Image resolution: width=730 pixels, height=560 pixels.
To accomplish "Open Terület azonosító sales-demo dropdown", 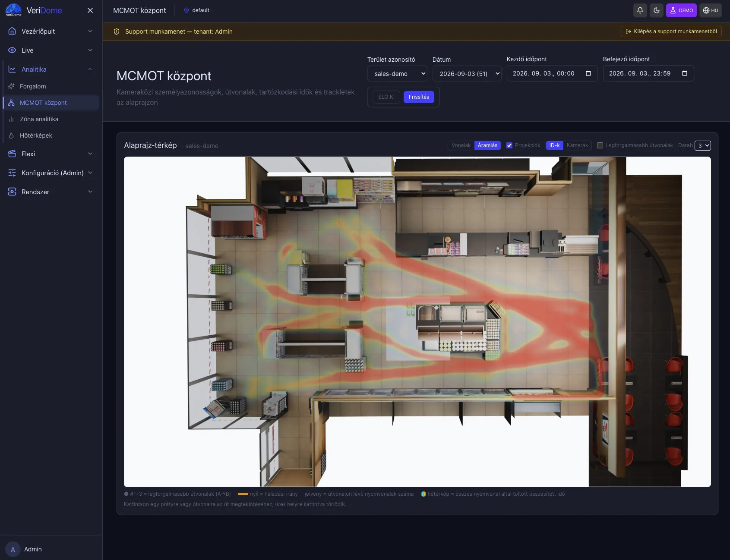I will point(398,73).
